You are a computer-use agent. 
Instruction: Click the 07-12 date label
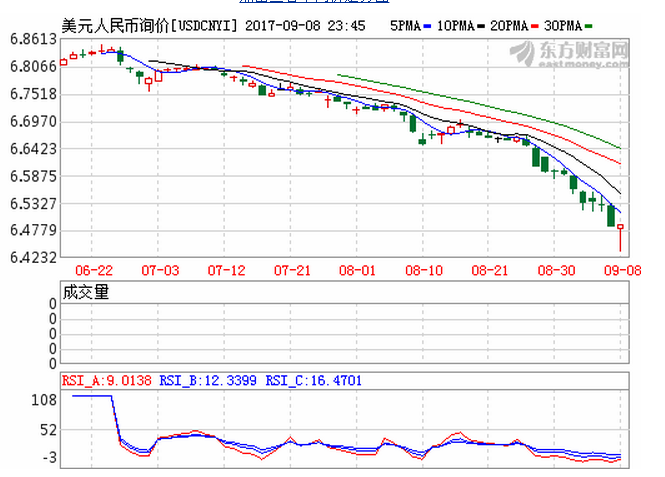coord(226,271)
